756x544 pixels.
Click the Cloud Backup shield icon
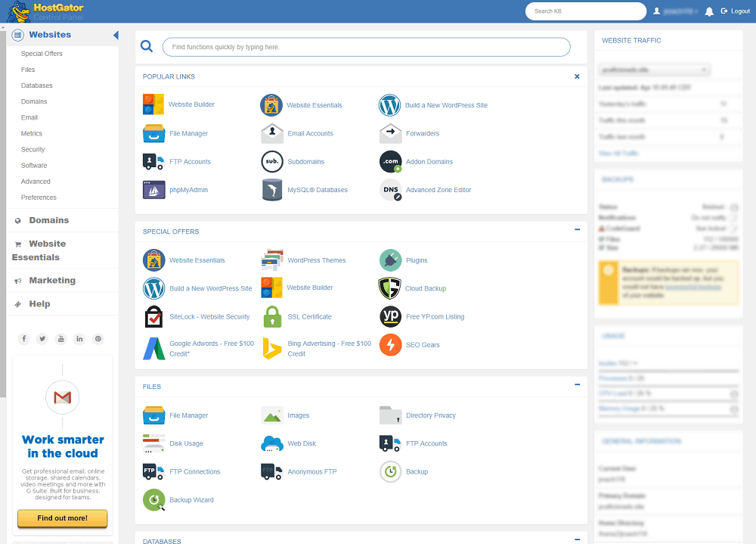pos(389,289)
